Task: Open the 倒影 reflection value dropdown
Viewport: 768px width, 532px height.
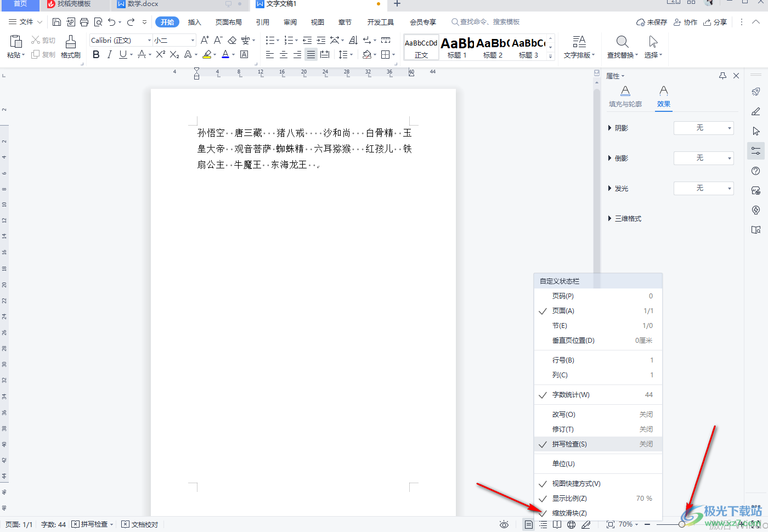Action: 703,158
